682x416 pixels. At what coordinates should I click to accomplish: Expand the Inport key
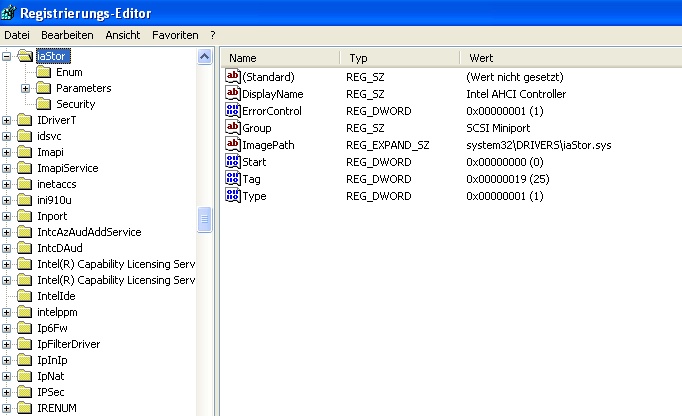click(7, 216)
